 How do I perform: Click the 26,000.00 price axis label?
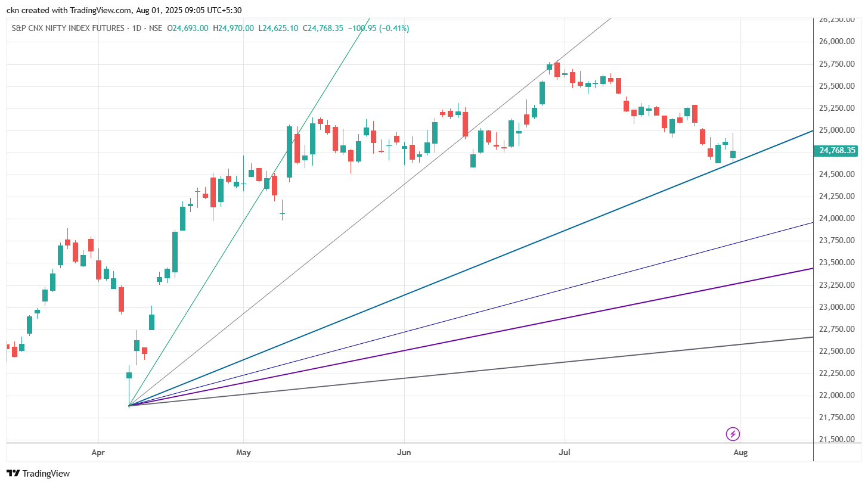838,42
